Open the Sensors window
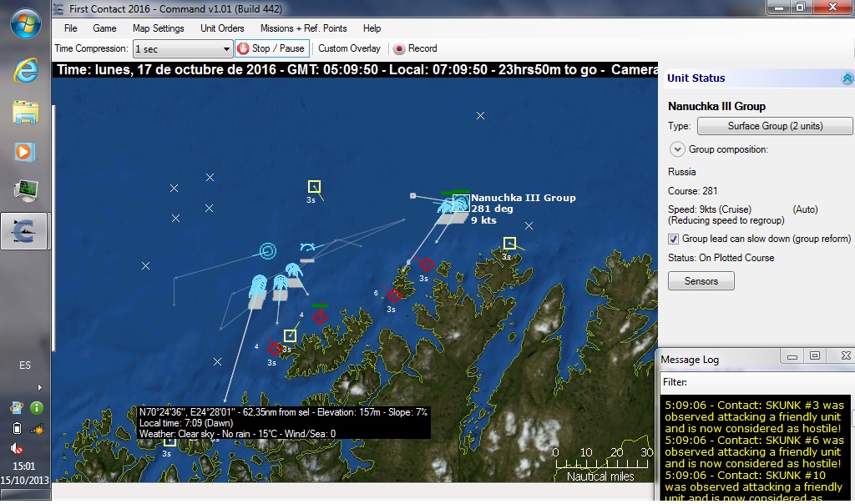Viewport: 855px width, 504px height. click(x=701, y=281)
